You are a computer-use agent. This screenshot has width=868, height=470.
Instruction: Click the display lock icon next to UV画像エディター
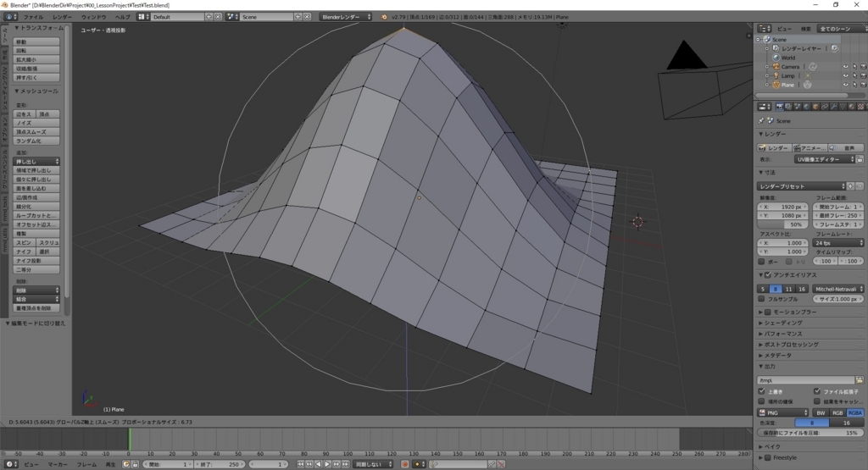[x=860, y=159]
